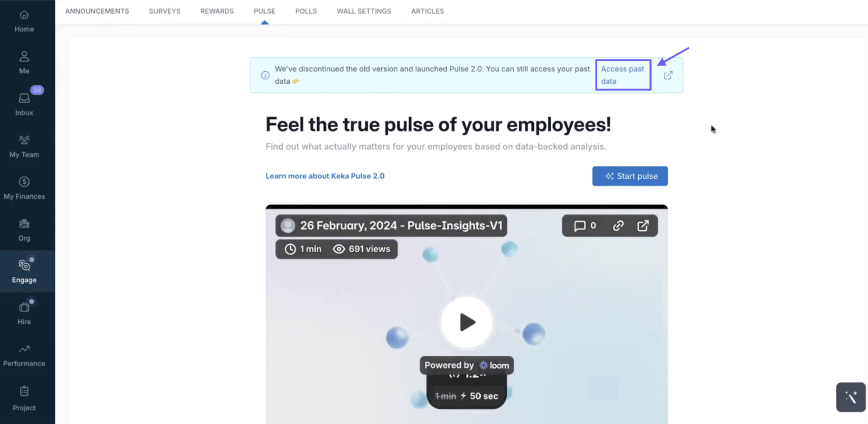Follow the Access past data link
Image resolution: width=868 pixels, height=424 pixels.
point(623,75)
